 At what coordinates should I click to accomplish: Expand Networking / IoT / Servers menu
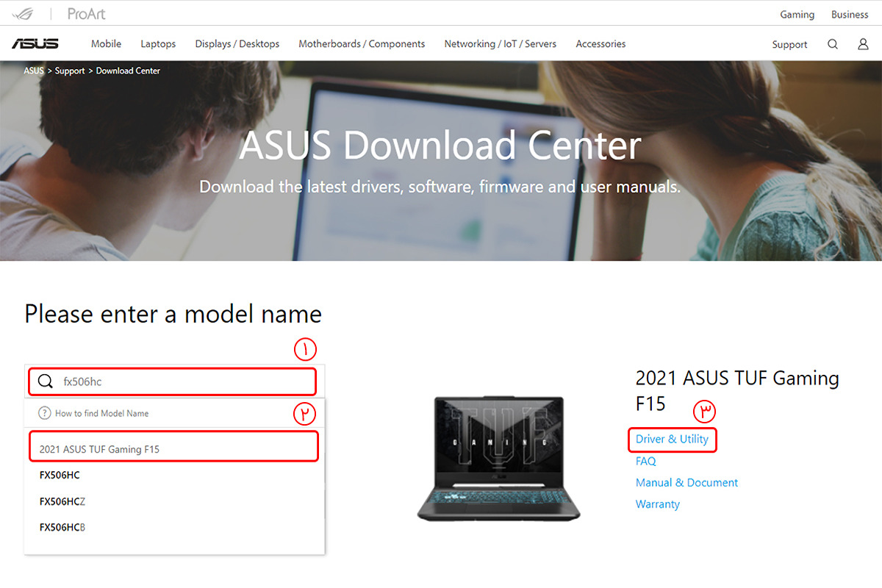500,44
